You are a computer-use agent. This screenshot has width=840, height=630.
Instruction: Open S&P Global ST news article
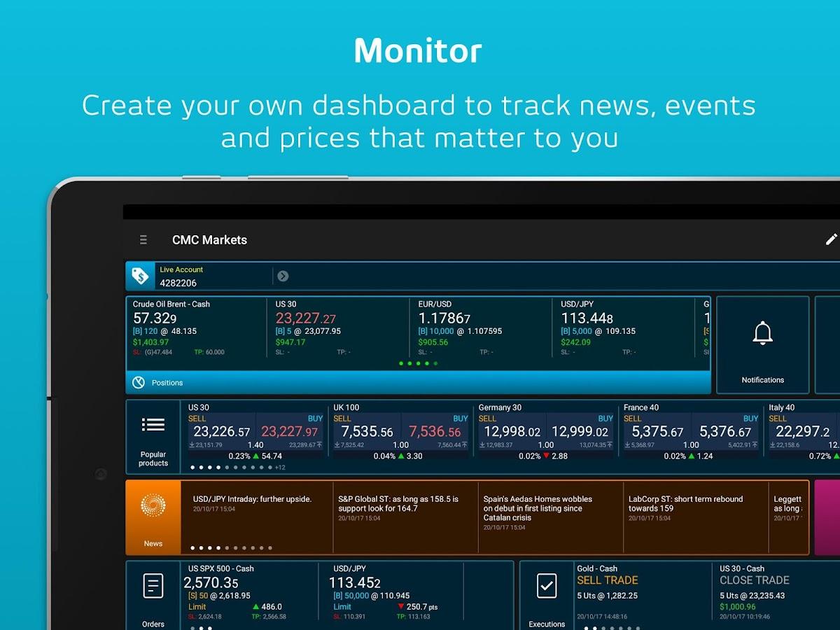pyautogui.click(x=405, y=517)
